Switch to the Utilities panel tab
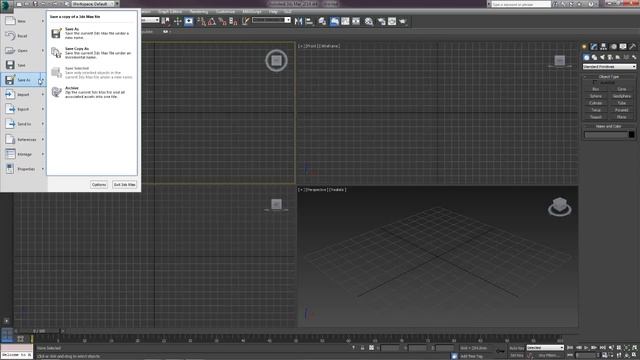Viewport: 640px width, 360px height. point(633,47)
